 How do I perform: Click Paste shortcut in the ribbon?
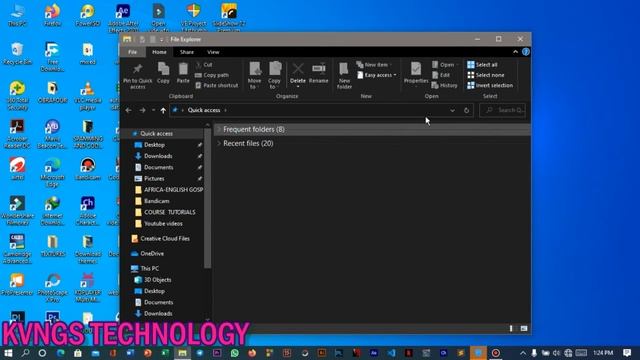tap(217, 85)
